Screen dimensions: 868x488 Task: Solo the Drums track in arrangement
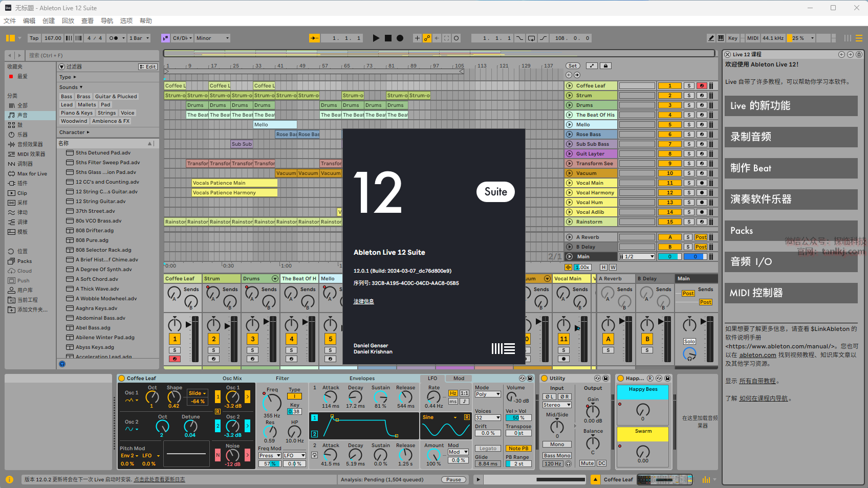coord(689,105)
